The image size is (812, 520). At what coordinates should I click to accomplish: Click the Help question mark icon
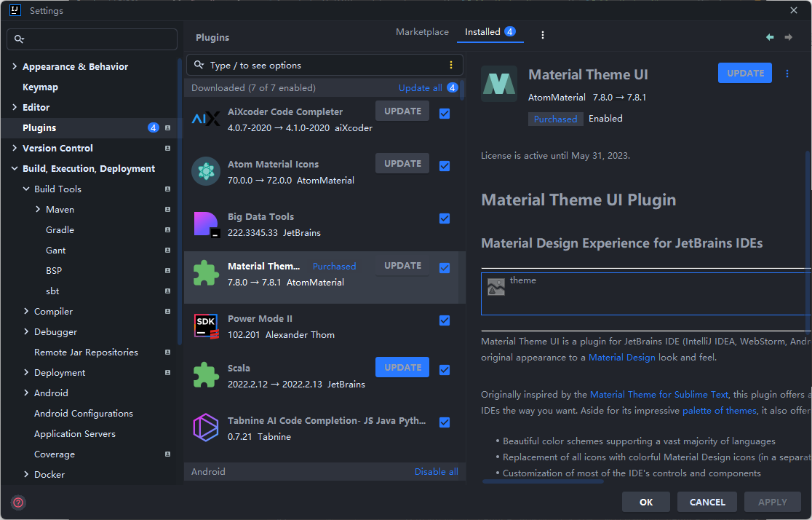[x=18, y=502]
